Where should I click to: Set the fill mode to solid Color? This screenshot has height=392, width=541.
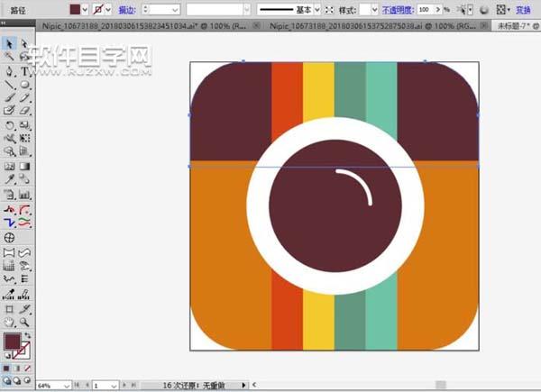[x=5, y=368]
